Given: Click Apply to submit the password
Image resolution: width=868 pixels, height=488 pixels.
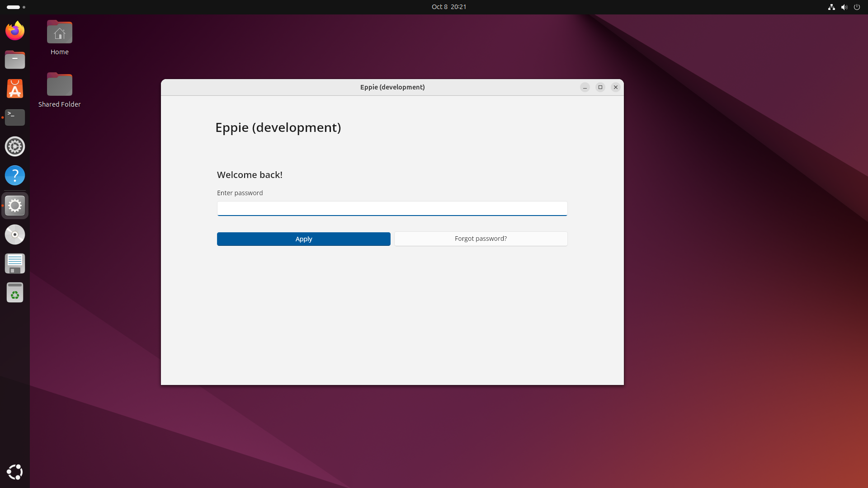Looking at the screenshot, I should (x=303, y=239).
